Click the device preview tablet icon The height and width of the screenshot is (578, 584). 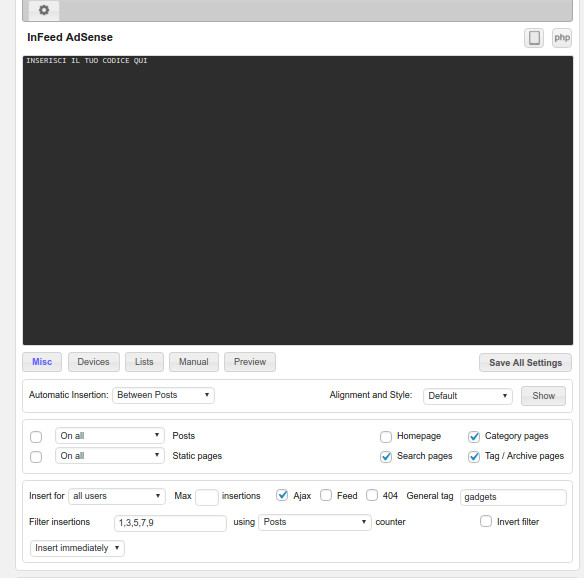pos(534,38)
